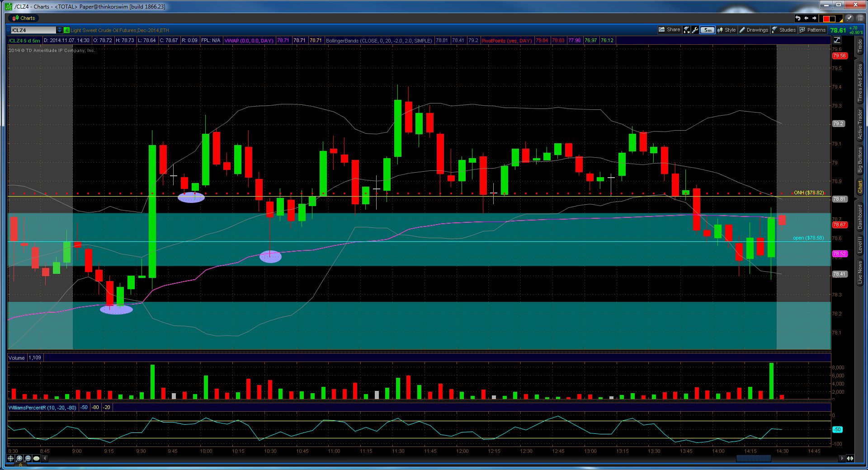
Task: Open the Live News side tab
Action: pyautogui.click(x=860, y=273)
